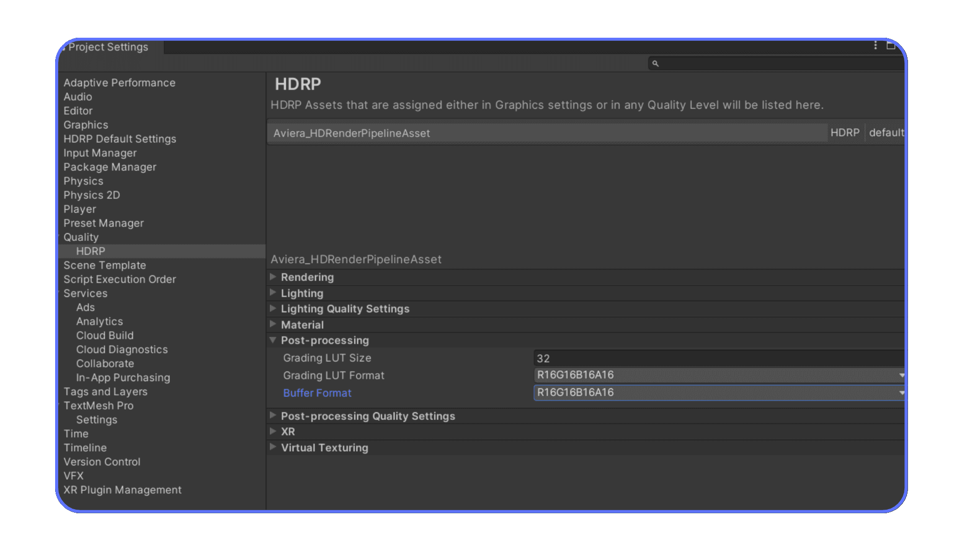Select Aviera_HDRenderPipelineAsset in the asset list

547,133
